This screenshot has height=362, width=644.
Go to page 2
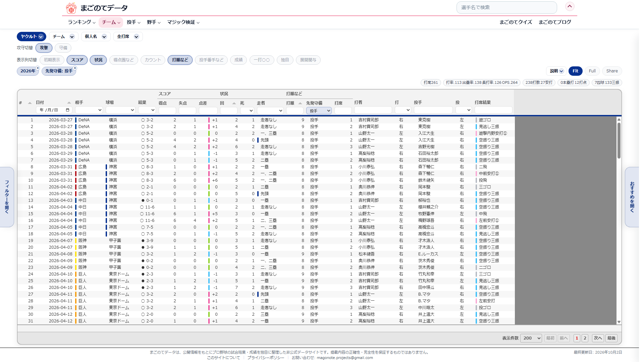click(x=585, y=338)
